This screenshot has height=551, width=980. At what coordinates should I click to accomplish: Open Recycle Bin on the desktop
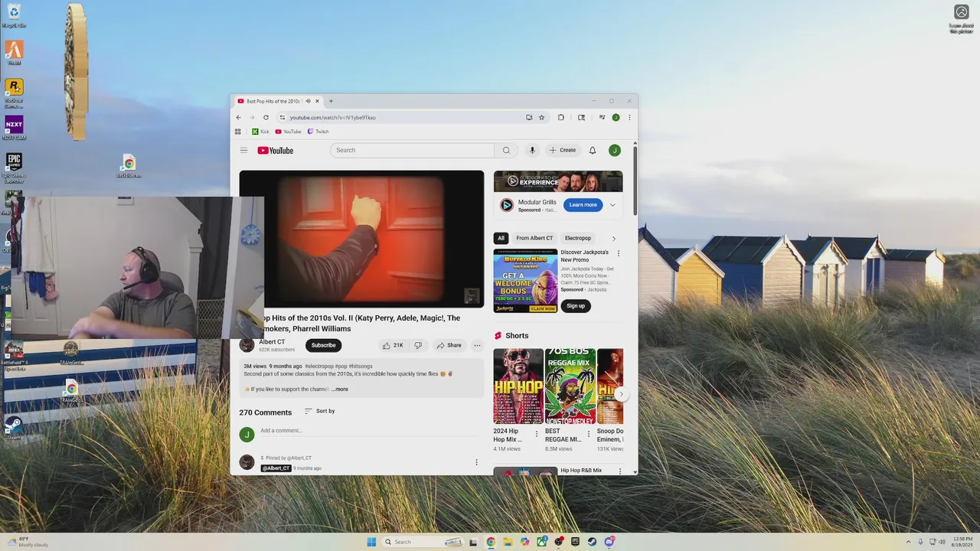[x=14, y=15]
